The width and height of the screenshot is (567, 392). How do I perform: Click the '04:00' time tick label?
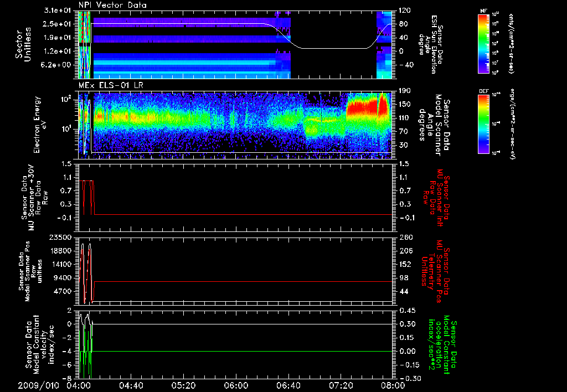(x=78, y=385)
